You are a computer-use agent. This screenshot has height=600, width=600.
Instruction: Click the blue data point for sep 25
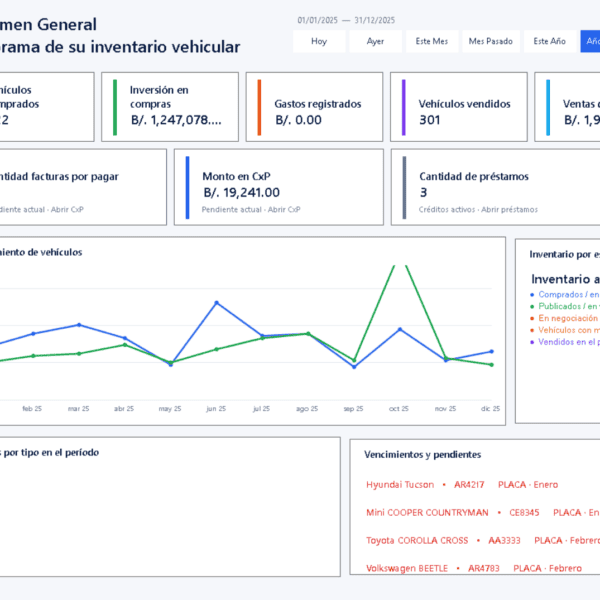click(x=354, y=367)
